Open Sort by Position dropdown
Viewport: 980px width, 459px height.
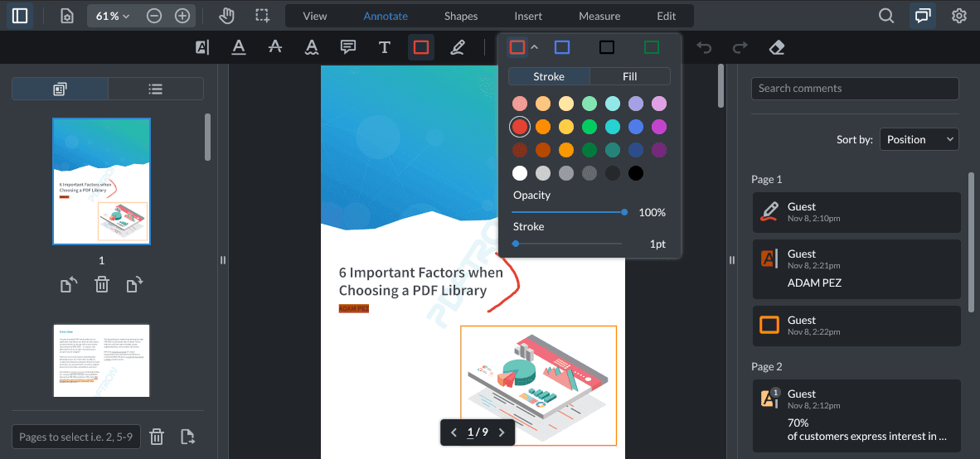(x=918, y=139)
